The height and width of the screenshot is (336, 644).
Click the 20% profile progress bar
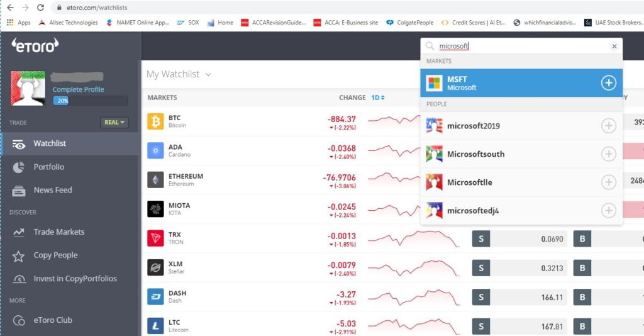click(91, 101)
